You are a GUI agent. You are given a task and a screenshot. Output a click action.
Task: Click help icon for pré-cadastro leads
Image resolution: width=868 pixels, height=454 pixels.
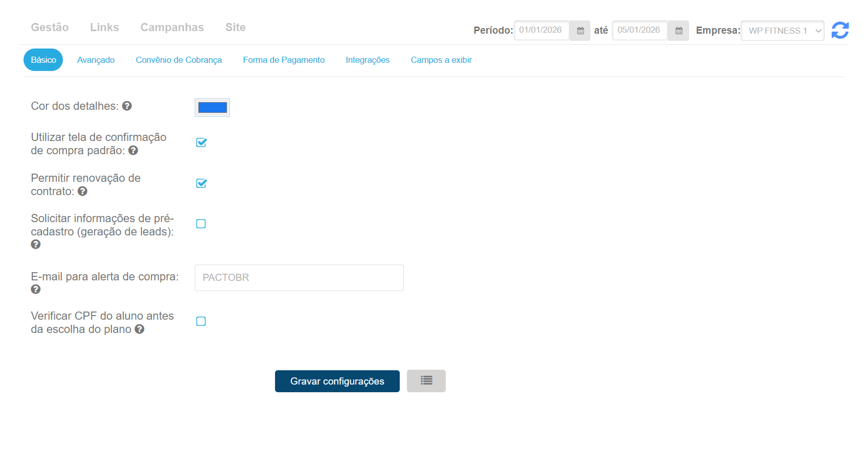(36, 244)
